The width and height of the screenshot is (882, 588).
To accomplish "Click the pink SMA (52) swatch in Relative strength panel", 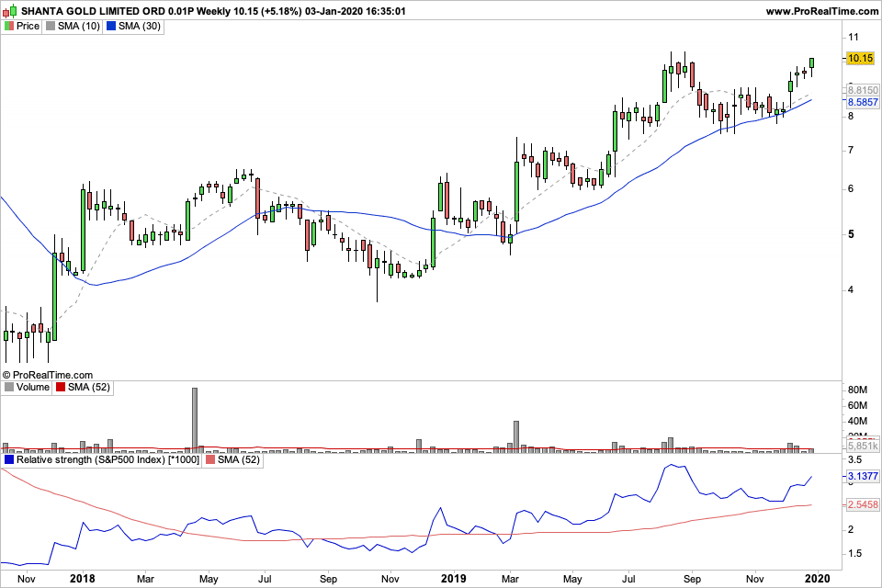I will click(x=209, y=459).
